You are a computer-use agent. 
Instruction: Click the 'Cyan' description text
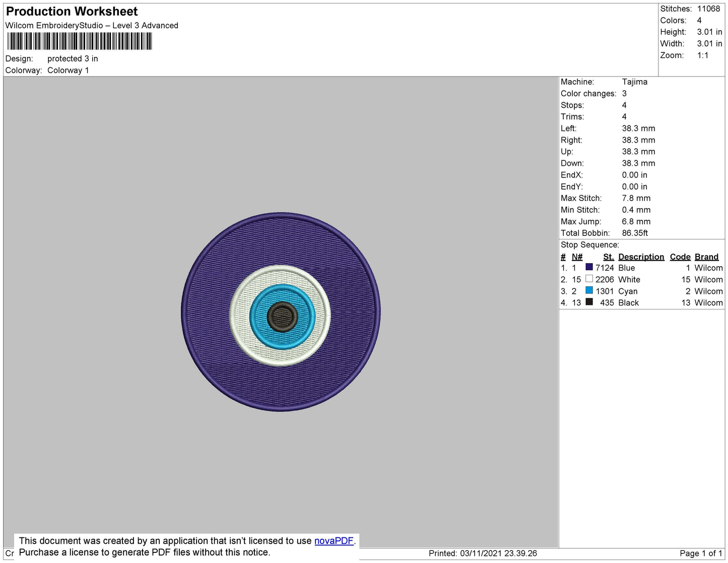(x=628, y=291)
